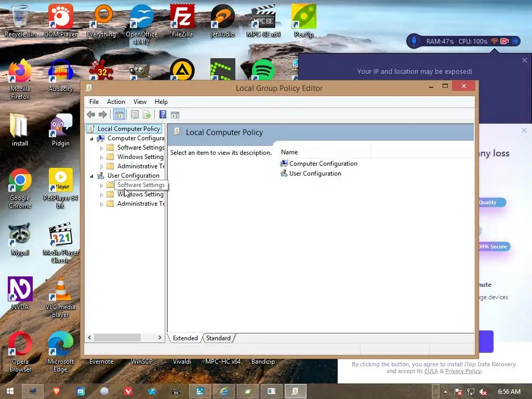Select the Everything desktop shortcut
532x399 pixels.
[x=101, y=21]
